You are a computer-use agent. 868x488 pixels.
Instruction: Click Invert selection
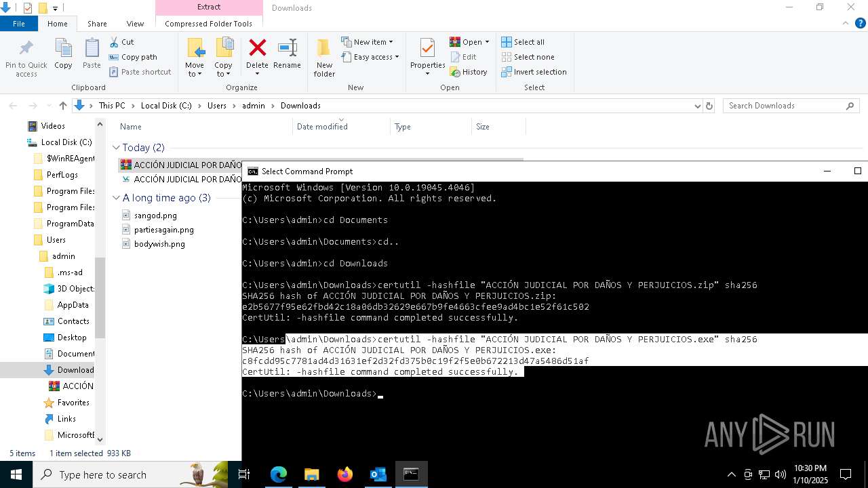[534, 72]
